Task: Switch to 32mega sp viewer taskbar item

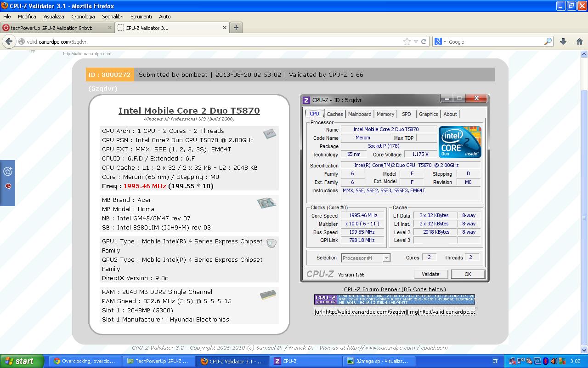Action: (379, 361)
